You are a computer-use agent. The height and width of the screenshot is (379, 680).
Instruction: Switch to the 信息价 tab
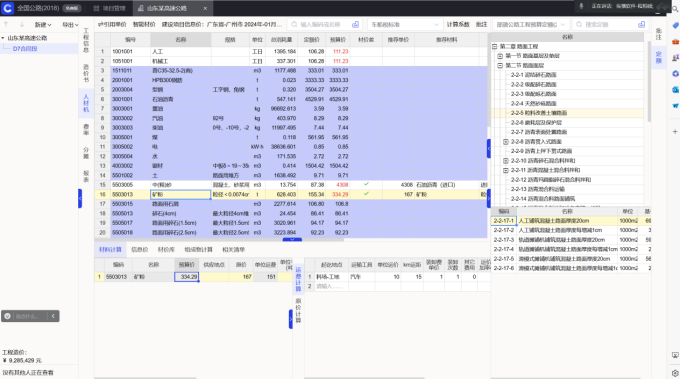pyautogui.click(x=139, y=250)
